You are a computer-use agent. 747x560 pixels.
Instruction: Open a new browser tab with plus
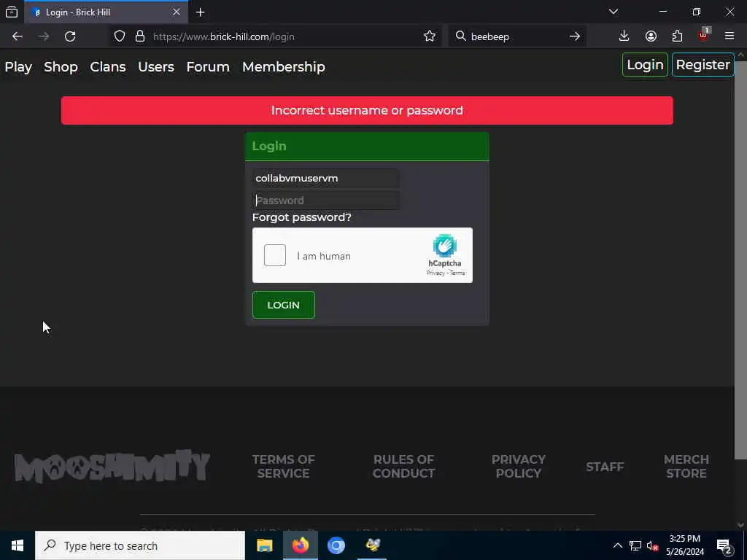tap(200, 12)
